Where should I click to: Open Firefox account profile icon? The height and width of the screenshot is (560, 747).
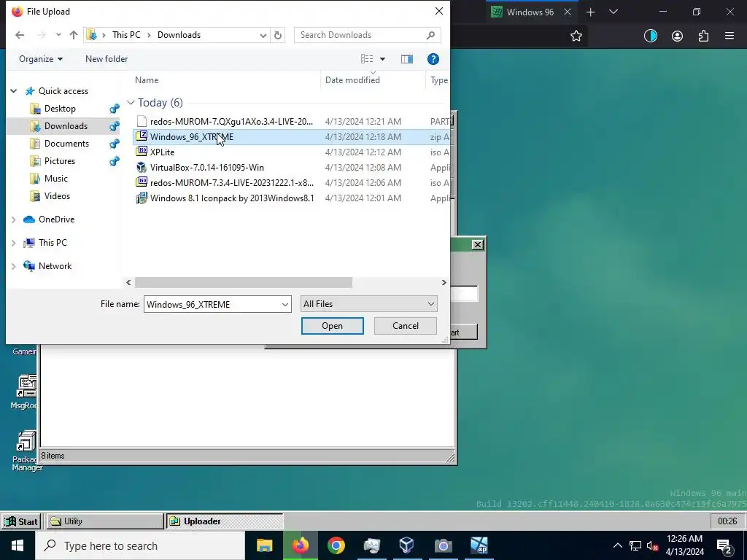pos(677,36)
